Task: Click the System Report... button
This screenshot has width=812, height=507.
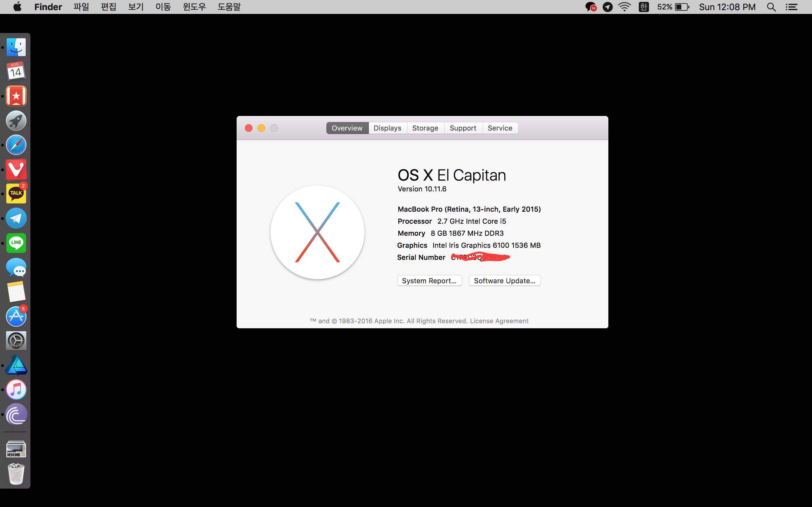Action: point(429,281)
